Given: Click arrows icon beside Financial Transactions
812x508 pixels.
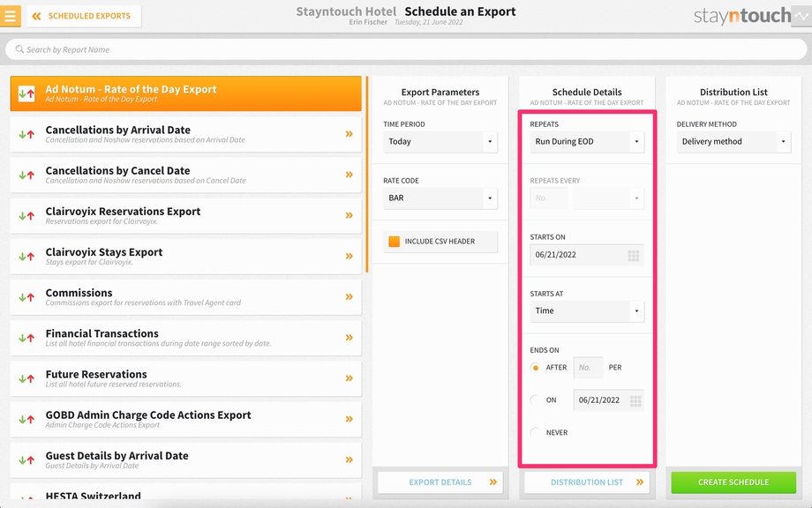Looking at the screenshot, I should pos(26,339).
